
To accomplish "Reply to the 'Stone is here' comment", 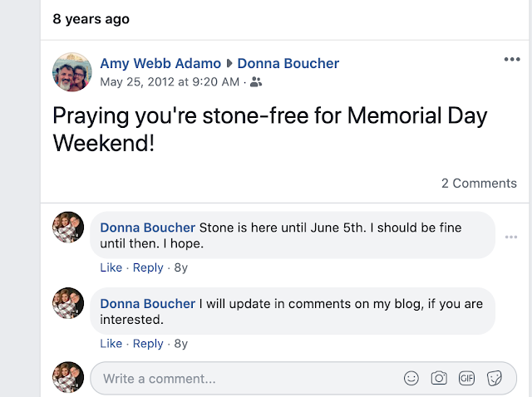I will 148,267.
